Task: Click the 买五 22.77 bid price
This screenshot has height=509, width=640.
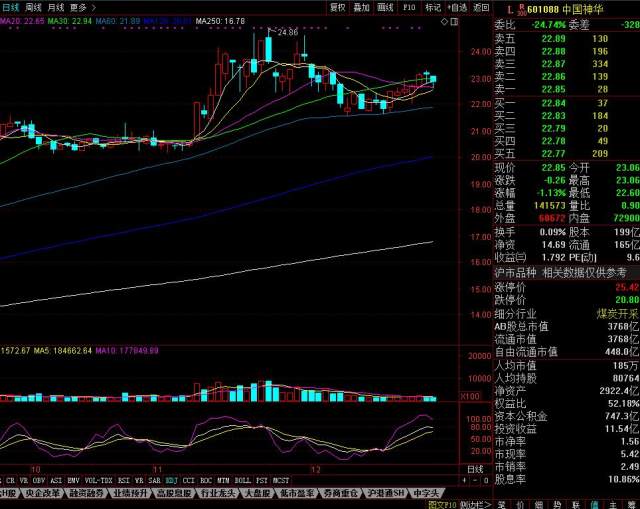Action: [553, 153]
